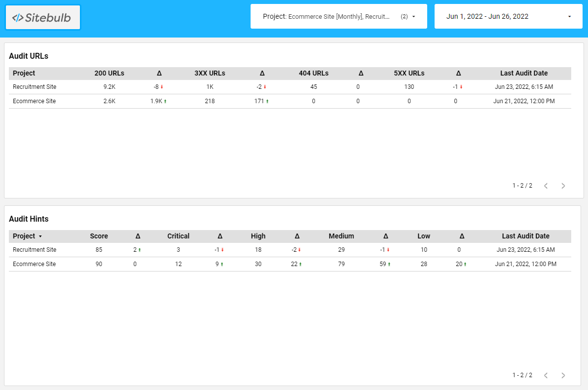Click the Medium delta value 59

(x=383, y=264)
